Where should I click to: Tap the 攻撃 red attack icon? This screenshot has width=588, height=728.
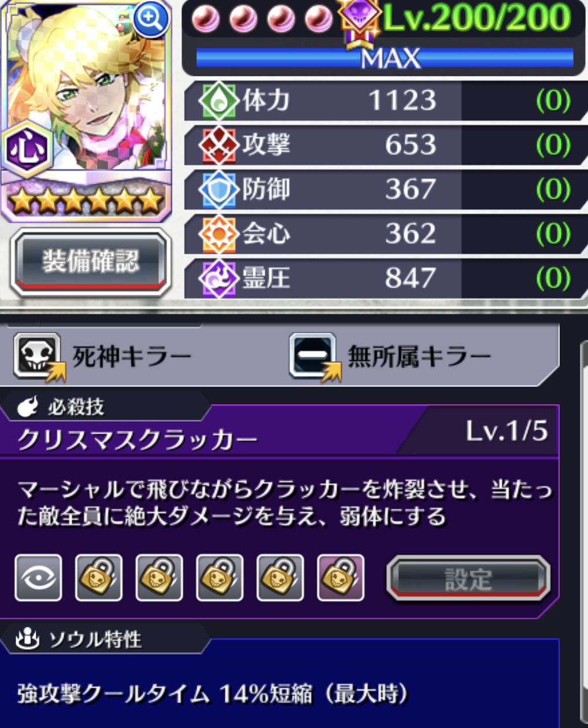pos(218,145)
